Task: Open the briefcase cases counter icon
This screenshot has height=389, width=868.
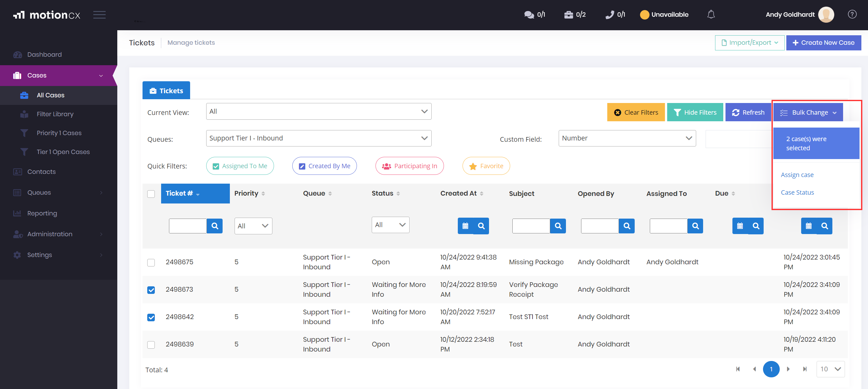Action: click(x=568, y=14)
